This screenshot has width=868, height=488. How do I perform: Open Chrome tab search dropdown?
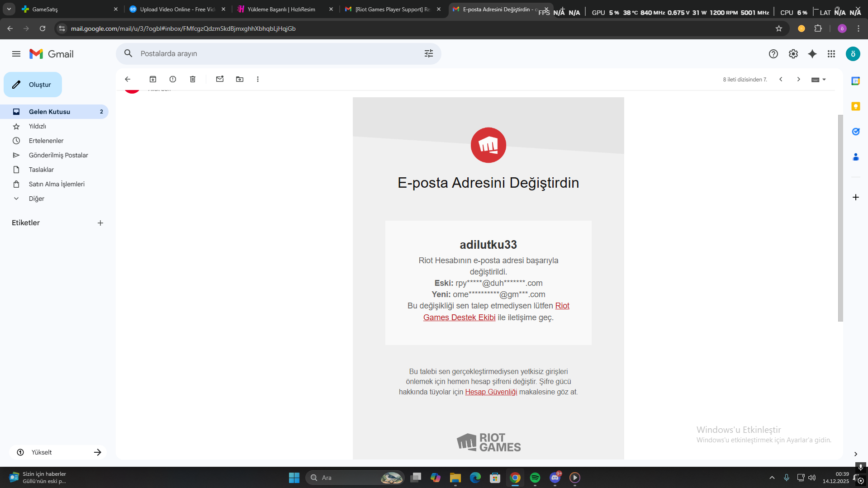9,9
